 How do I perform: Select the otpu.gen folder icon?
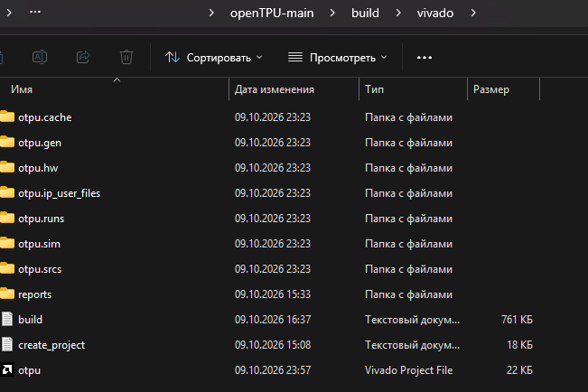(6, 142)
